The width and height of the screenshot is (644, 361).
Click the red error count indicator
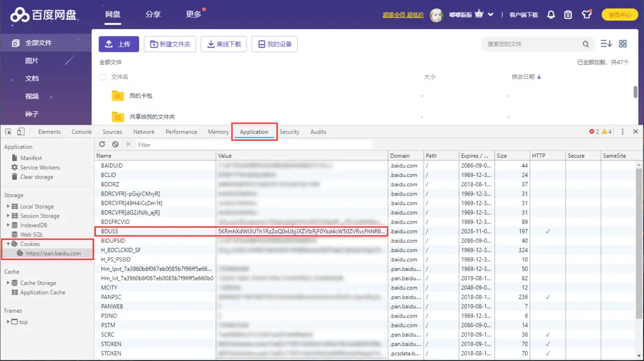coord(594,132)
